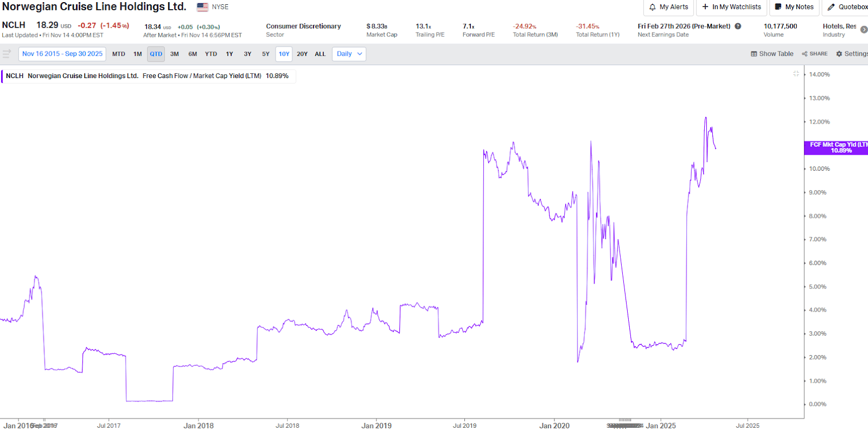Click the 18.34 after-market price
Image resolution: width=868 pixels, height=431 pixels.
[x=152, y=27]
